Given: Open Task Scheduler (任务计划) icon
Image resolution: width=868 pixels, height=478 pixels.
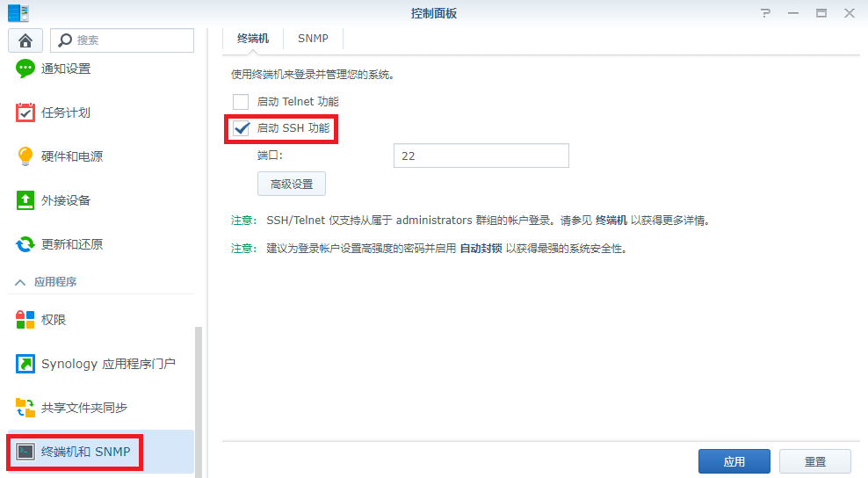Looking at the screenshot, I should coord(26,112).
